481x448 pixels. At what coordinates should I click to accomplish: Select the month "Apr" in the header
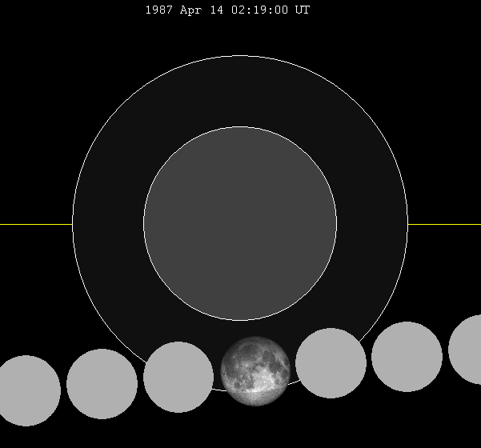point(196,10)
